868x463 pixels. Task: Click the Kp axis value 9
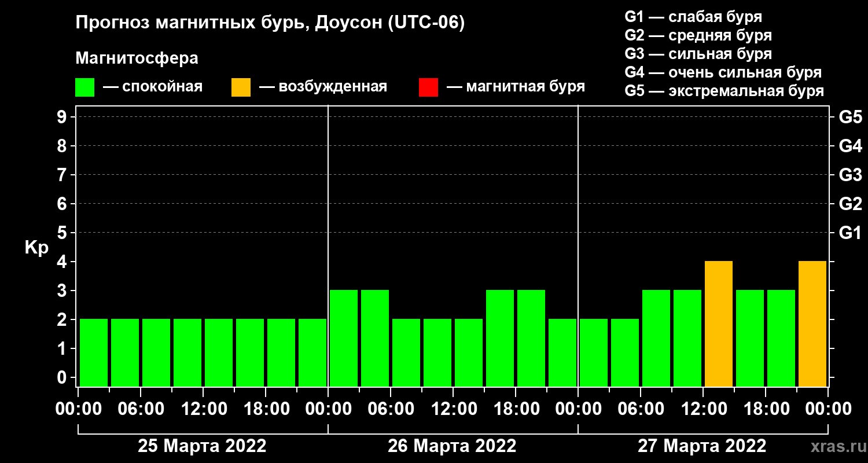pos(63,117)
